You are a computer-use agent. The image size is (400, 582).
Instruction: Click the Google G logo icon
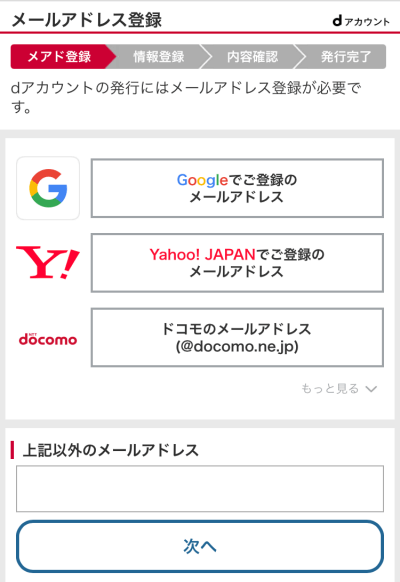click(x=48, y=188)
